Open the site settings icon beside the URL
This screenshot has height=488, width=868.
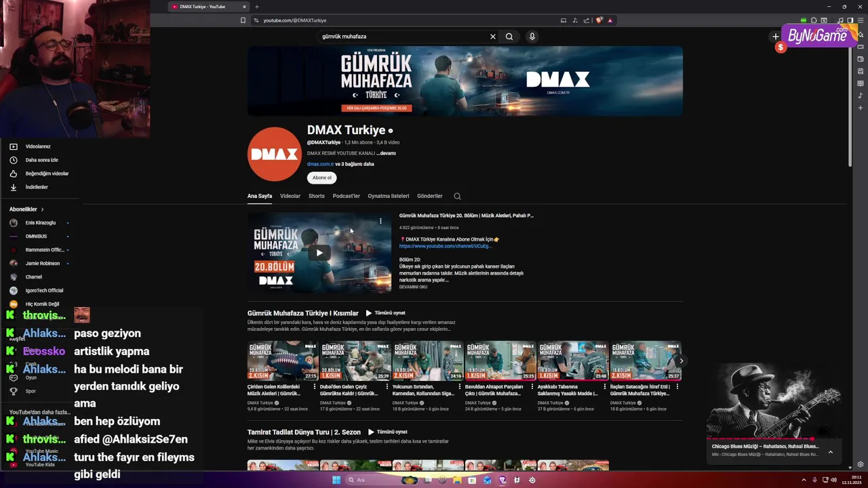[256, 20]
